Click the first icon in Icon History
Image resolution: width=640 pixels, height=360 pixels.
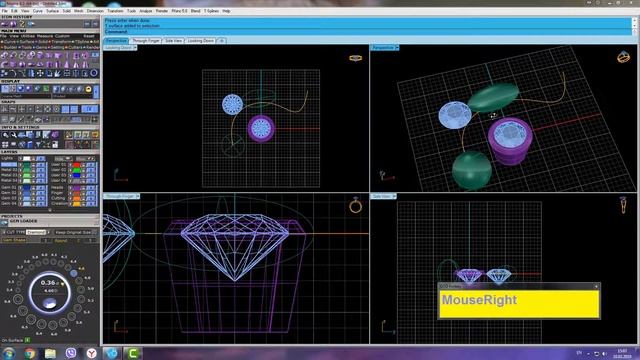(x=5, y=24)
